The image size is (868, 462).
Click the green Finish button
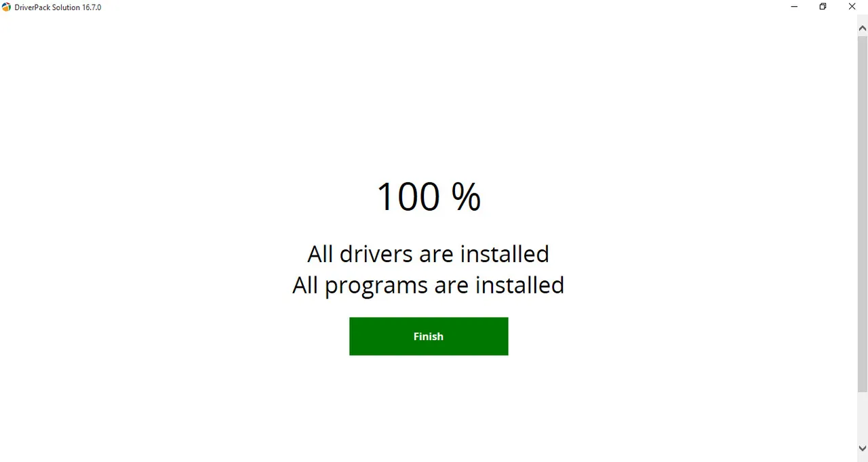coord(429,336)
